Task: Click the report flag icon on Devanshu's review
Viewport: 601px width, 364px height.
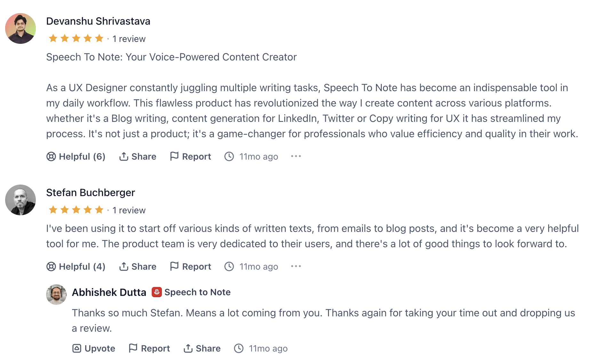Action: [174, 156]
